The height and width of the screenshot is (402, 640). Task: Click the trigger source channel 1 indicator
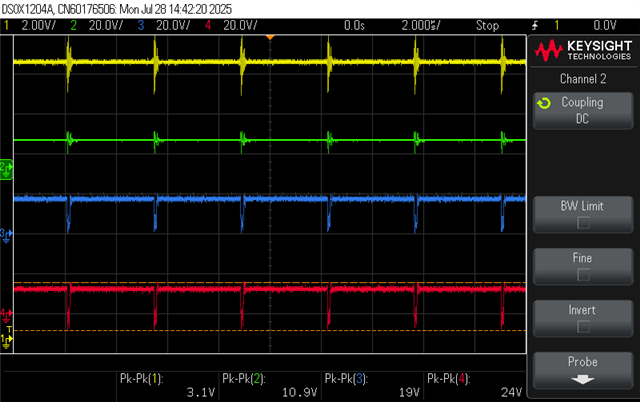(556, 26)
